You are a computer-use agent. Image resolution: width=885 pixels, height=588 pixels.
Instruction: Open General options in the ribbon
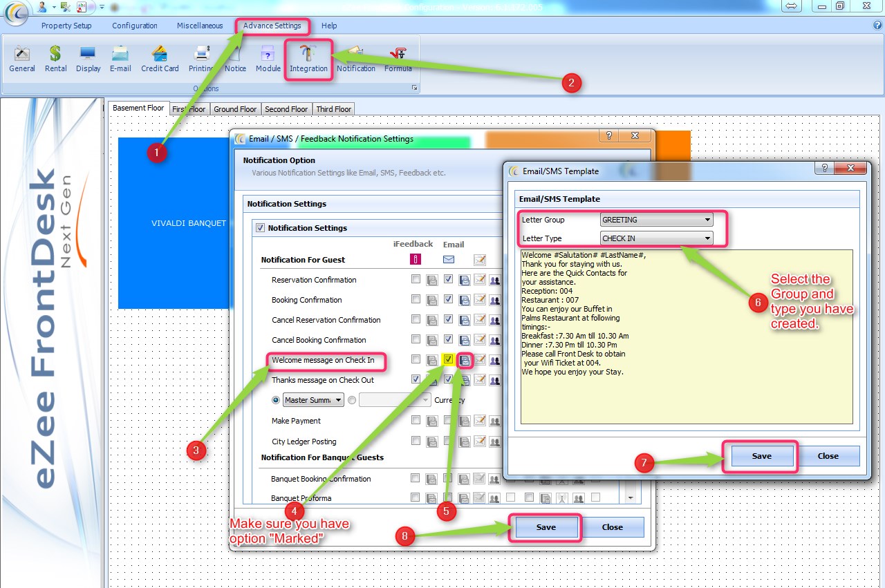[22, 59]
